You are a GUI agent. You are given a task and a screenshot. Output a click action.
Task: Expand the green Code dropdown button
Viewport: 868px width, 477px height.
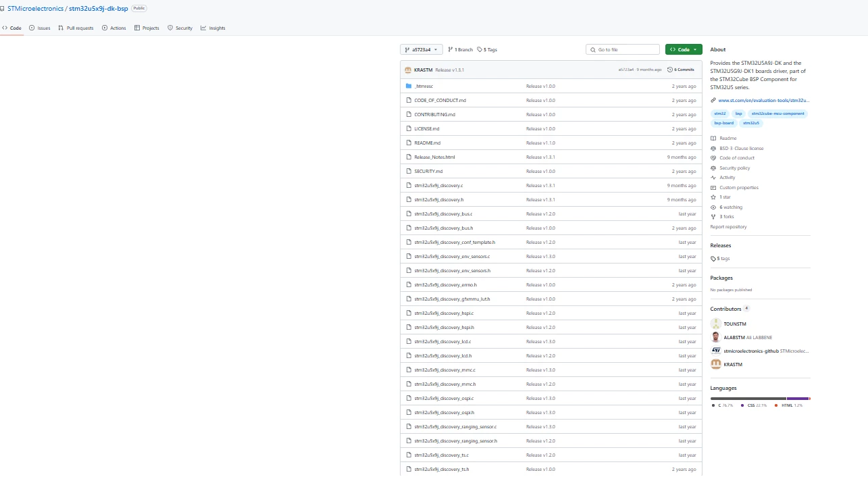(684, 49)
